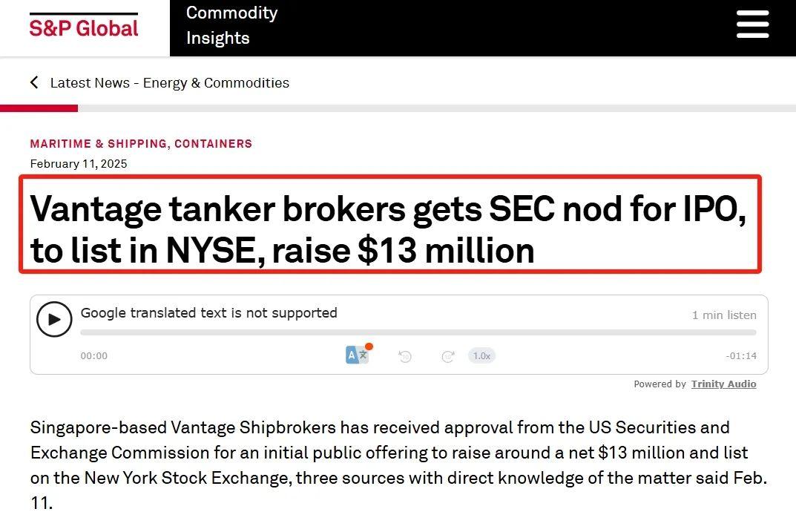The image size is (796, 532).
Task: Open the Maritime & Shipping category
Action: point(99,144)
